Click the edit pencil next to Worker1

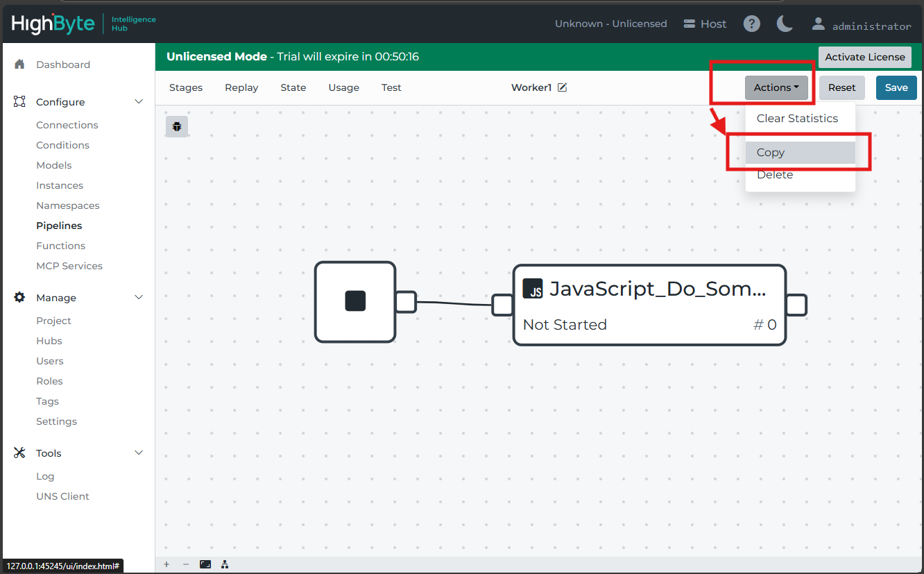563,87
